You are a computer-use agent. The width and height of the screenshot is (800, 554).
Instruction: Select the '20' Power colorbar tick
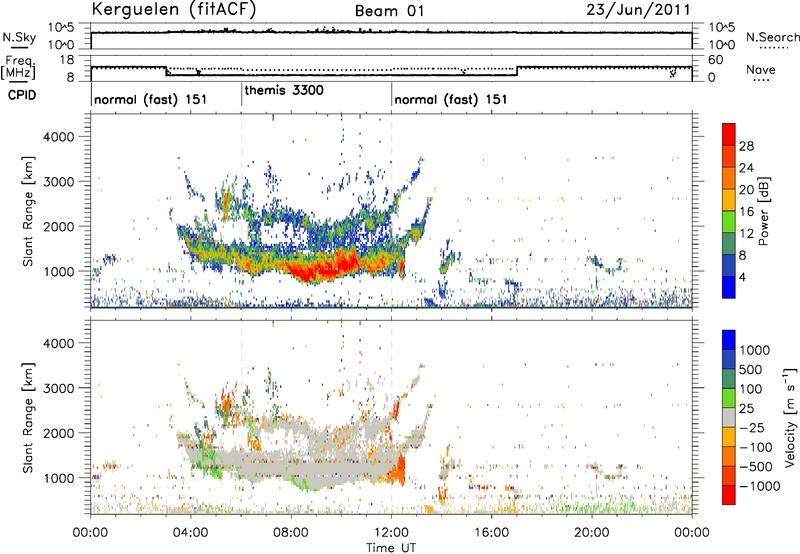point(746,190)
